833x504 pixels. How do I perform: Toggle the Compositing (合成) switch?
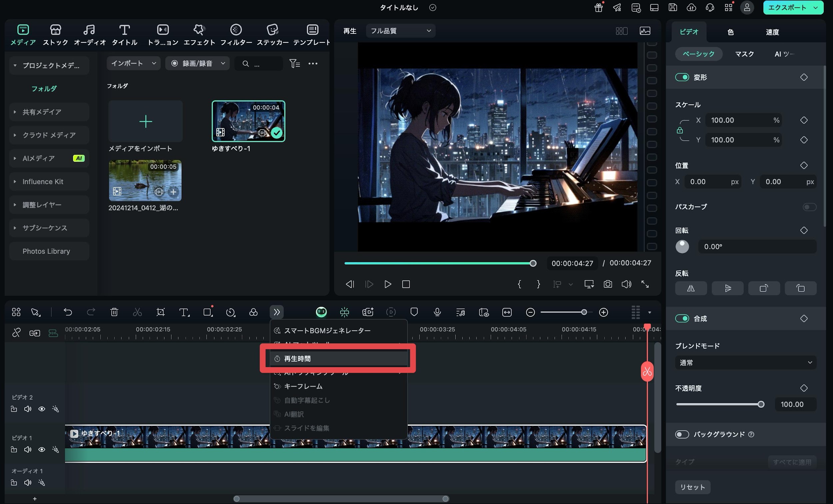(682, 318)
